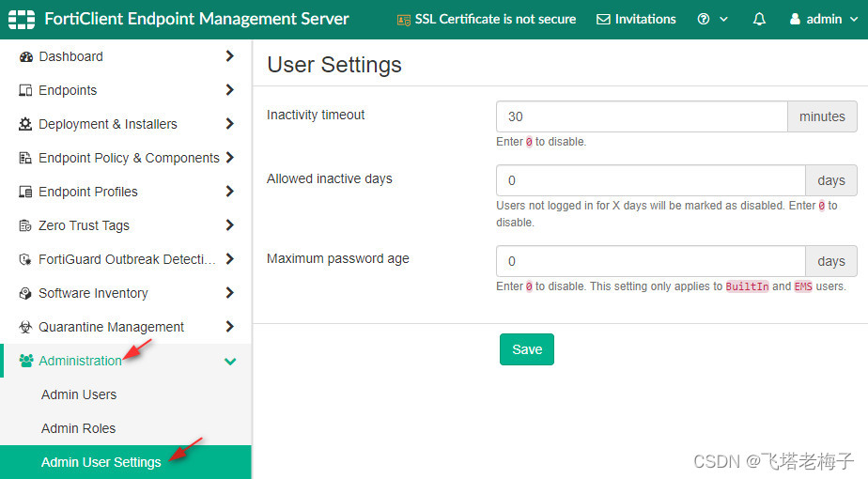Image resolution: width=868 pixels, height=479 pixels.
Task: Collapse the Administration menu chevron
Action: 230,362
